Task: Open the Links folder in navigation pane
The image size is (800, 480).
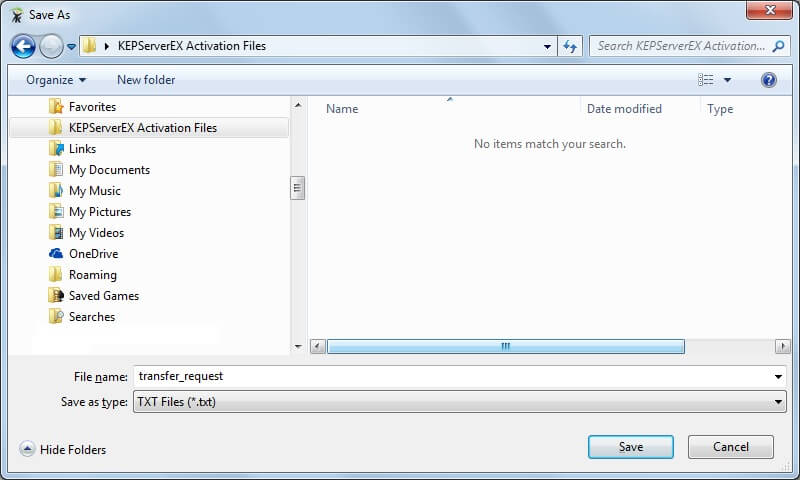Action: 82,149
